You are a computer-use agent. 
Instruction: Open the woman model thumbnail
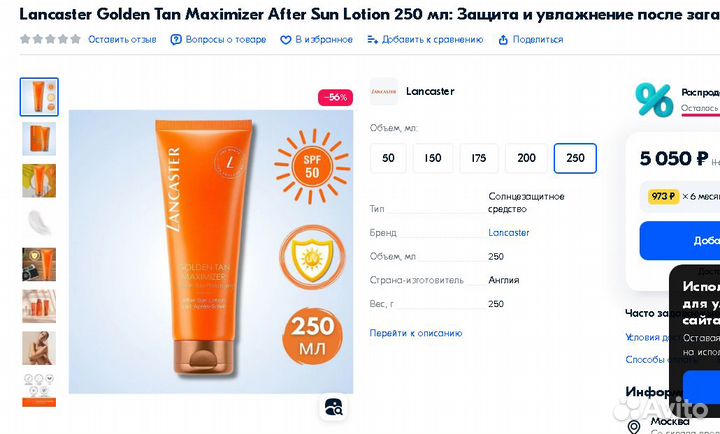click(39, 348)
